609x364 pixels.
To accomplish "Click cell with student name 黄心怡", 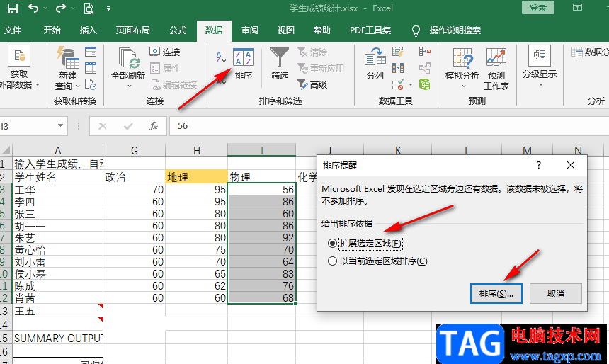I will [x=58, y=250].
